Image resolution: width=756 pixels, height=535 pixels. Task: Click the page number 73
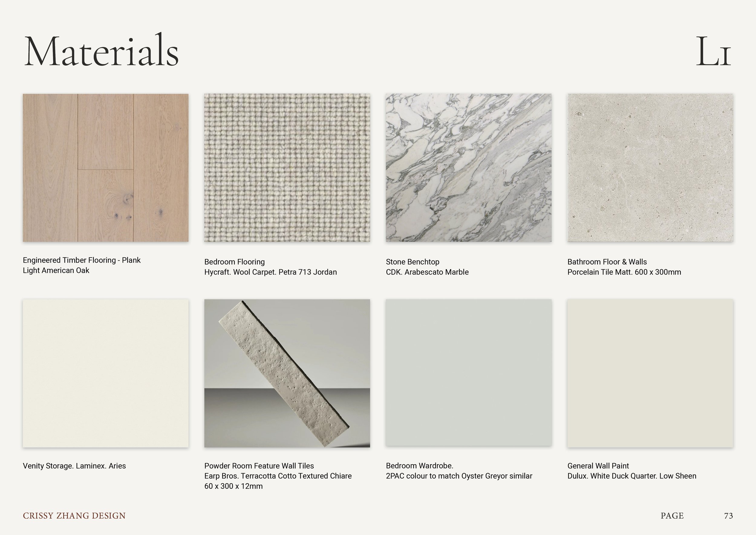click(728, 516)
